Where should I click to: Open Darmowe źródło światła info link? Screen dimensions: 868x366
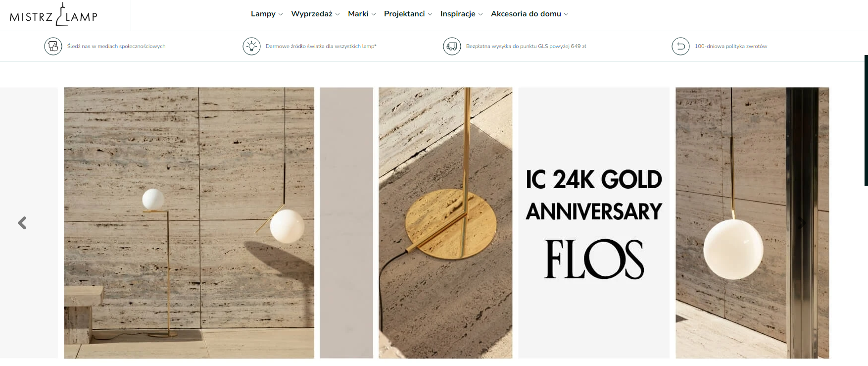pos(321,46)
